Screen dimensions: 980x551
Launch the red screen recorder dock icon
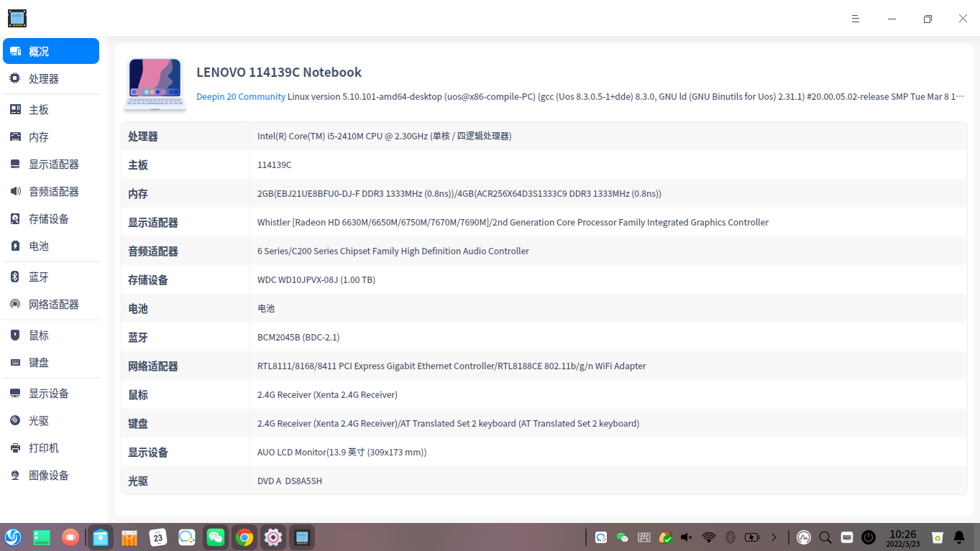70,537
